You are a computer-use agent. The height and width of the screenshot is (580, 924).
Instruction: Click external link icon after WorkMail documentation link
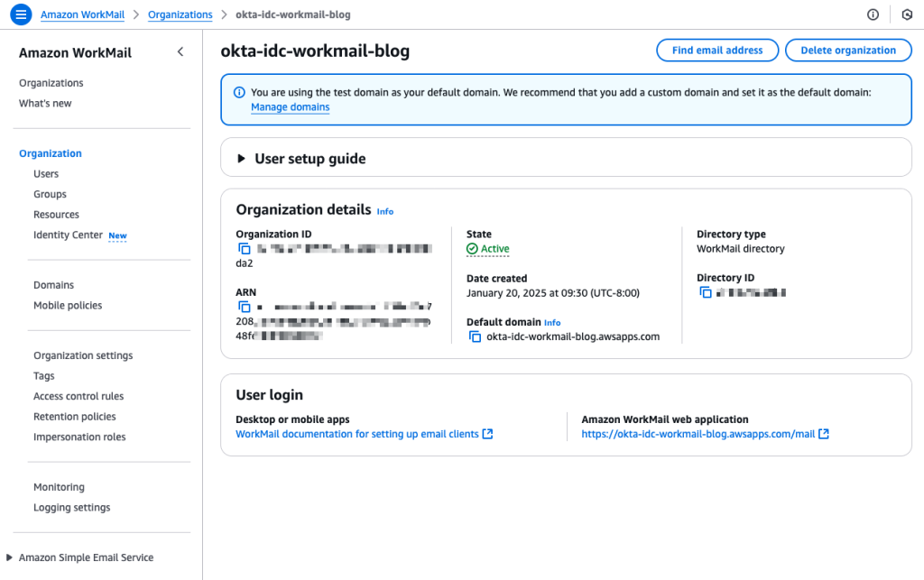(487, 434)
